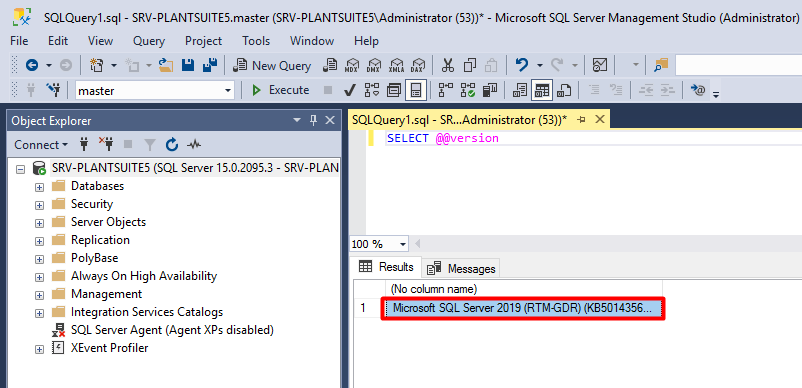Viewport: 802px width, 388px height.
Task: Open the master database dropdown
Action: click(x=228, y=91)
